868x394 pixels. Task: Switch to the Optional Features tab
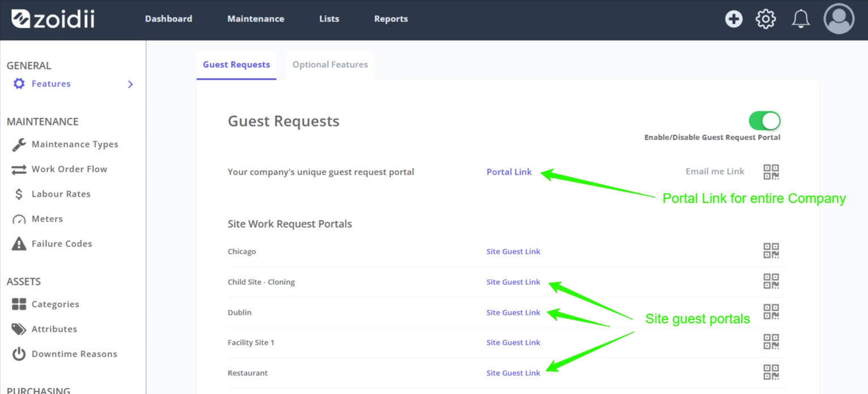[x=330, y=64]
